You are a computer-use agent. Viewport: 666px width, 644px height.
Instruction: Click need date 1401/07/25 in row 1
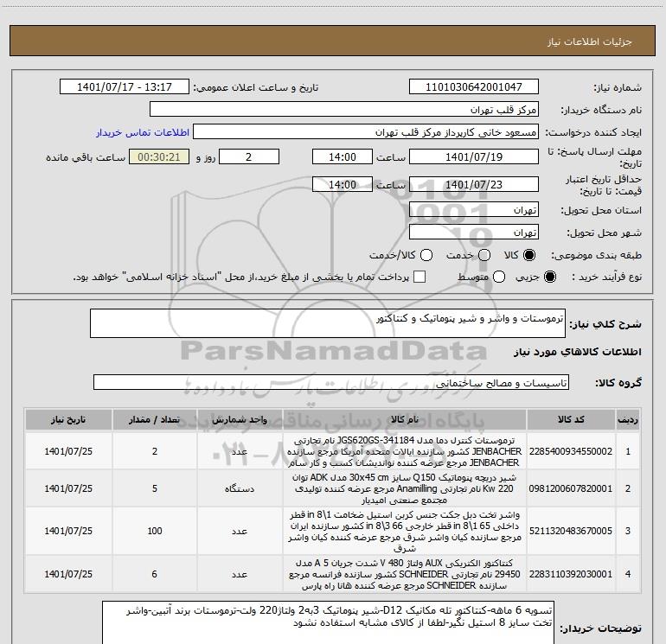coord(68,451)
